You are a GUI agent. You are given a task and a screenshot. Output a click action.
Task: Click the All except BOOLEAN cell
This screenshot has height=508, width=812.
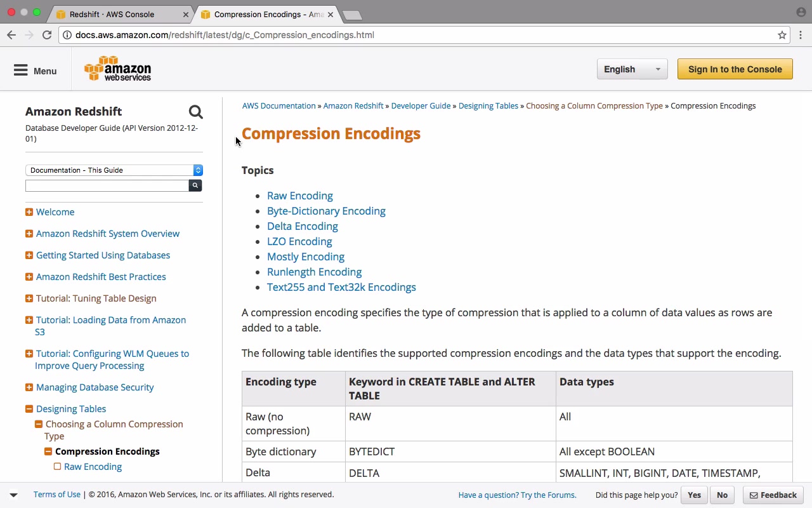click(x=674, y=451)
